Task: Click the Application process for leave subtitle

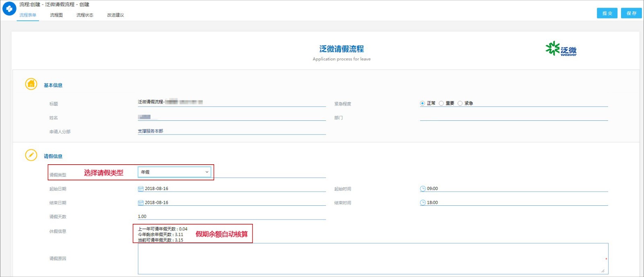Action: [x=342, y=59]
